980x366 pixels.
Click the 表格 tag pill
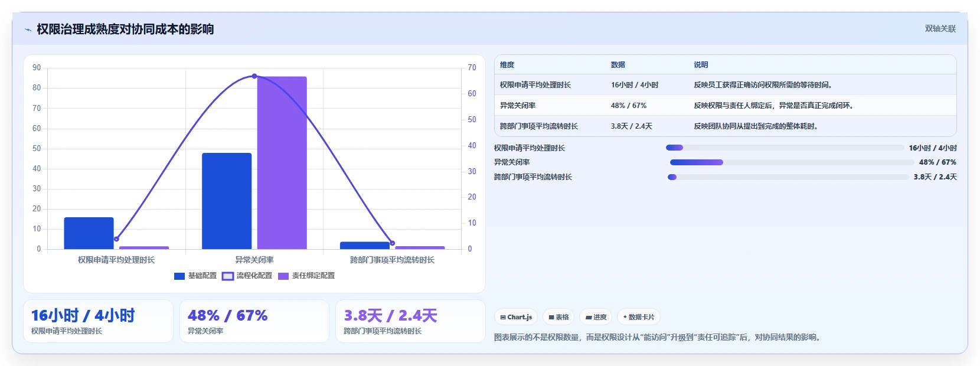558,317
